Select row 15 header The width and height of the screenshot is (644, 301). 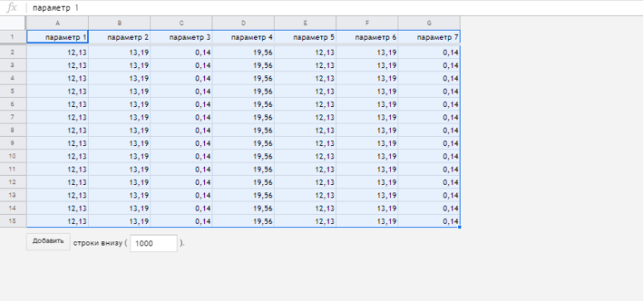tap(12, 221)
